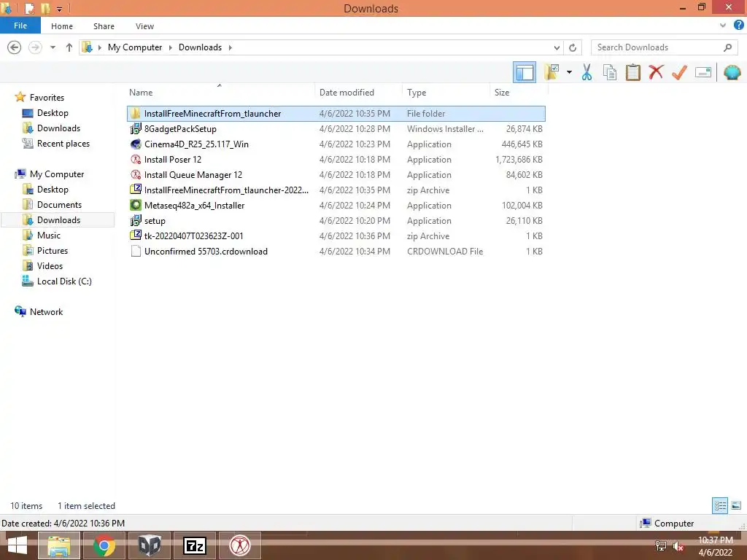
Task: Open the View ribbon tab
Action: click(x=145, y=26)
